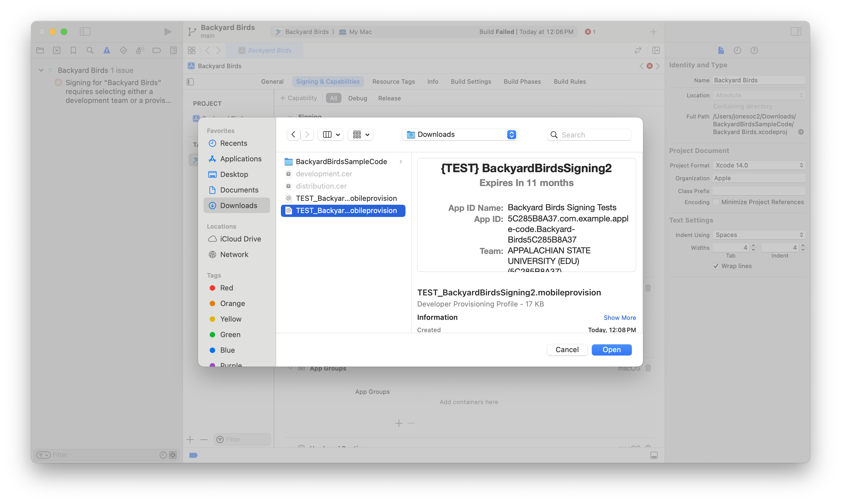Viewport: 841px width, 504px height.
Task: Click the Show More link
Action: coord(620,318)
